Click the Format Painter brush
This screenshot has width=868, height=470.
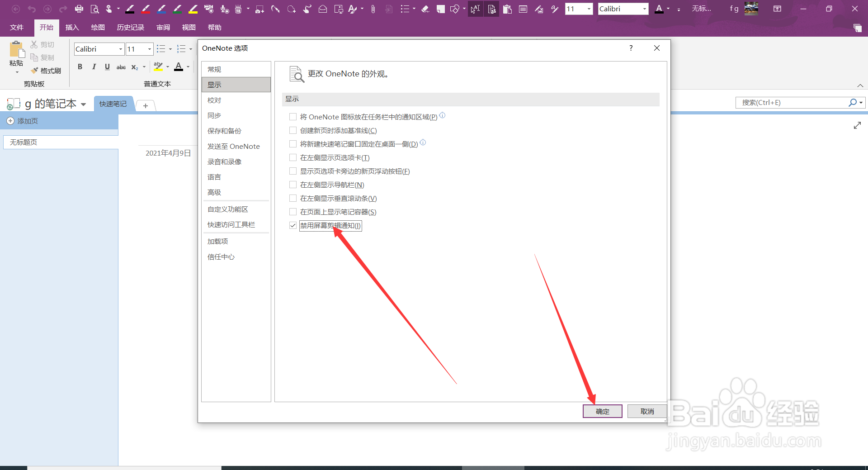[46, 71]
